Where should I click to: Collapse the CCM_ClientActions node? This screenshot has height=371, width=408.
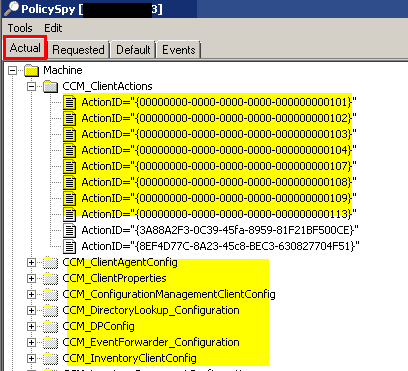(31, 86)
